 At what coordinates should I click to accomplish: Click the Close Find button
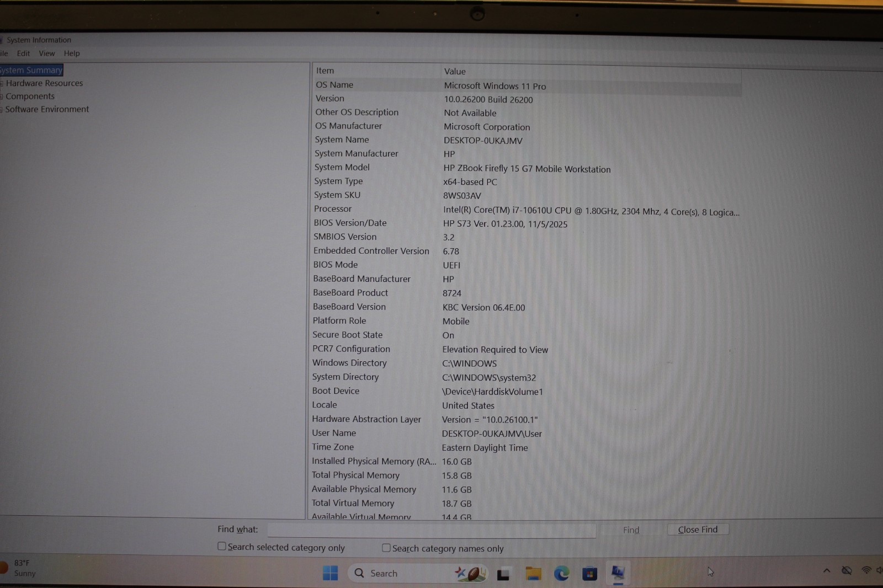698,530
